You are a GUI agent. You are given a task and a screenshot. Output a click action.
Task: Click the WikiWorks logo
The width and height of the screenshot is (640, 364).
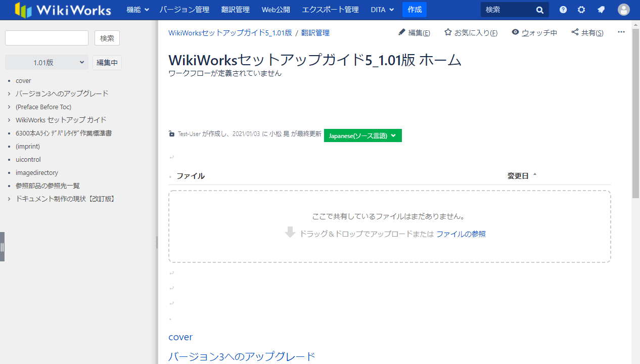pos(63,10)
